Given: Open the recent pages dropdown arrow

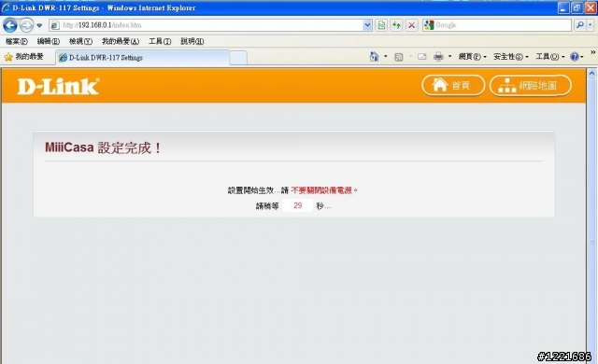Looking at the screenshot, I should point(39,25).
